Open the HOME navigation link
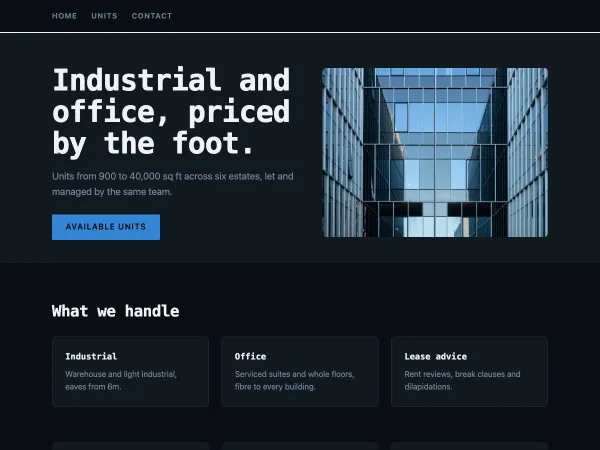This screenshot has width=600, height=450. pos(64,16)
